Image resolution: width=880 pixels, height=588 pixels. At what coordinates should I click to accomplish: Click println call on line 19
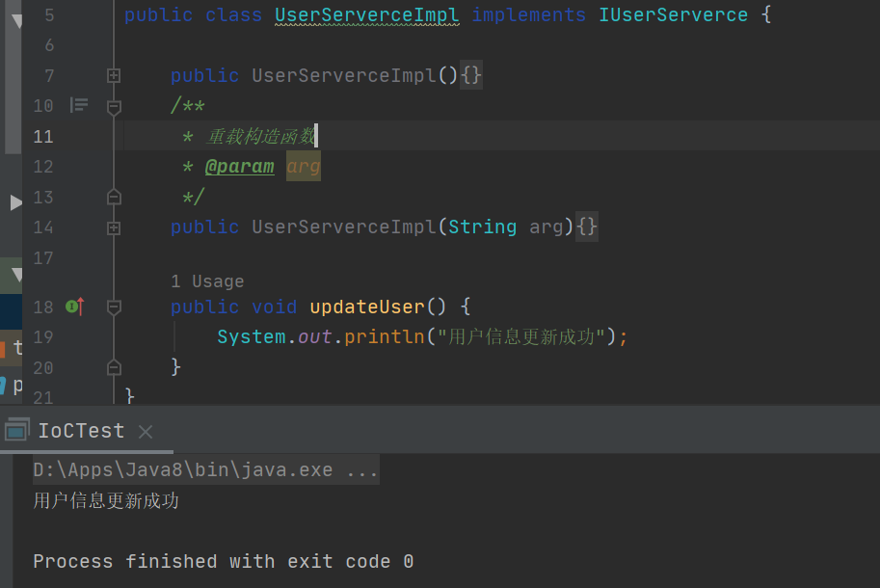[385, 336]
